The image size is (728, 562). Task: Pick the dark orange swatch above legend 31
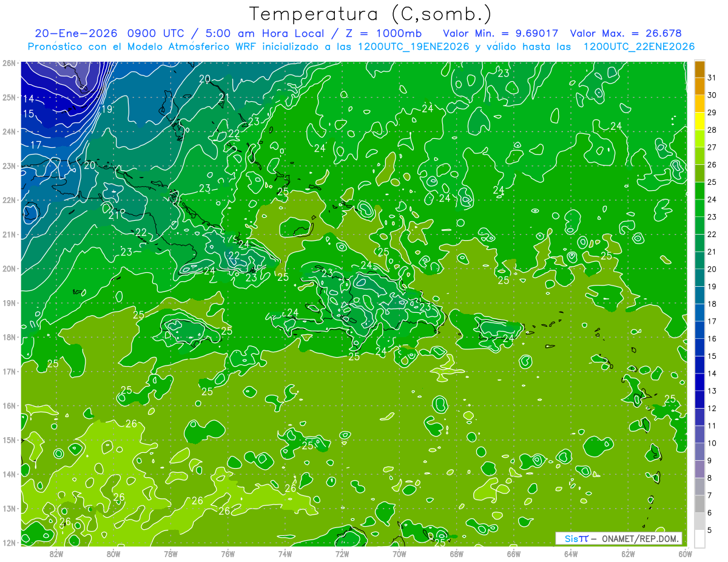coord(699,69)
